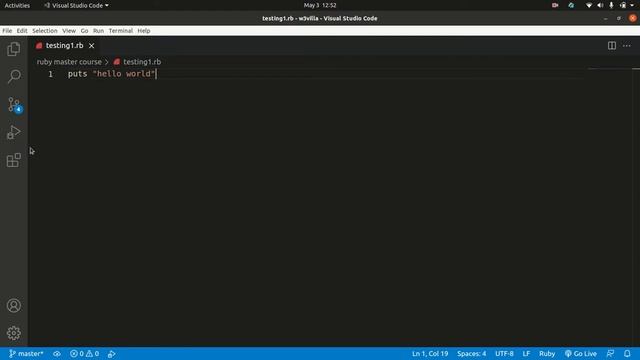Open the Extensions view
Image resolution: width=640 pixels, height=360 pixels.
(14, 160)
